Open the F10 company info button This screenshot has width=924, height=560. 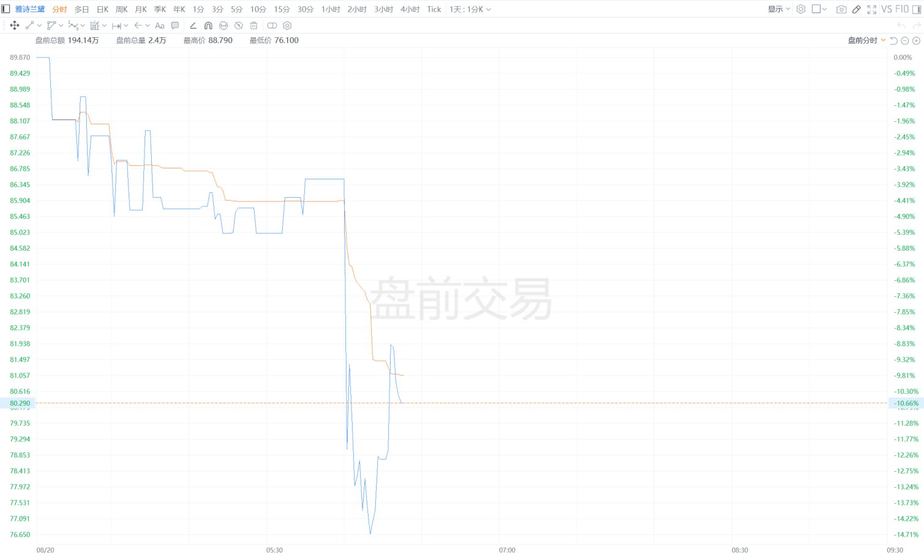pyautogui.click(x=902, y=9)
